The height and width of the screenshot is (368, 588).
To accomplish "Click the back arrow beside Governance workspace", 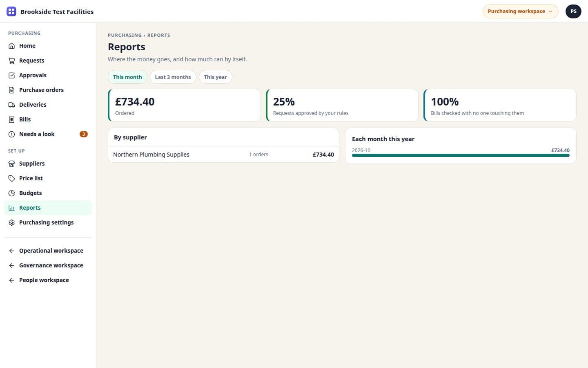I will click(x=11, y=265).
